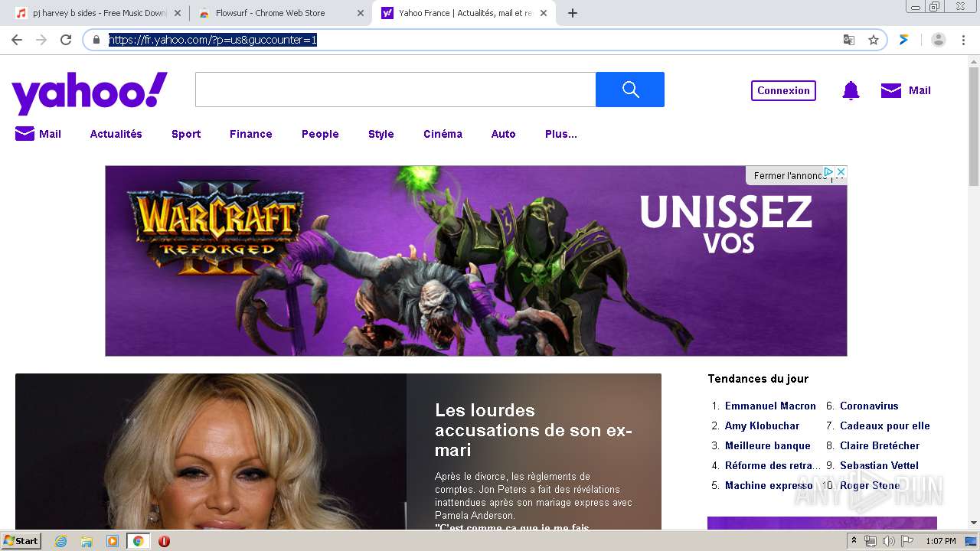
Task: Open the Warcraft Reforged banner ad
Action: click(x=476, y=261)
